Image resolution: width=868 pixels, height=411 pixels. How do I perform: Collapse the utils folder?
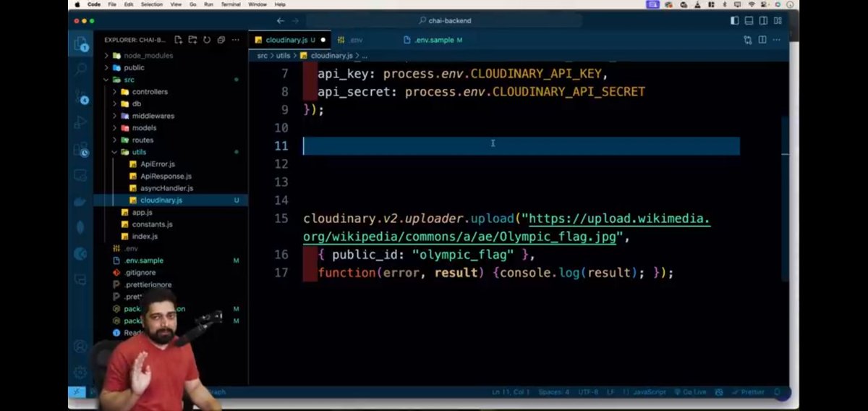point(138,152)
